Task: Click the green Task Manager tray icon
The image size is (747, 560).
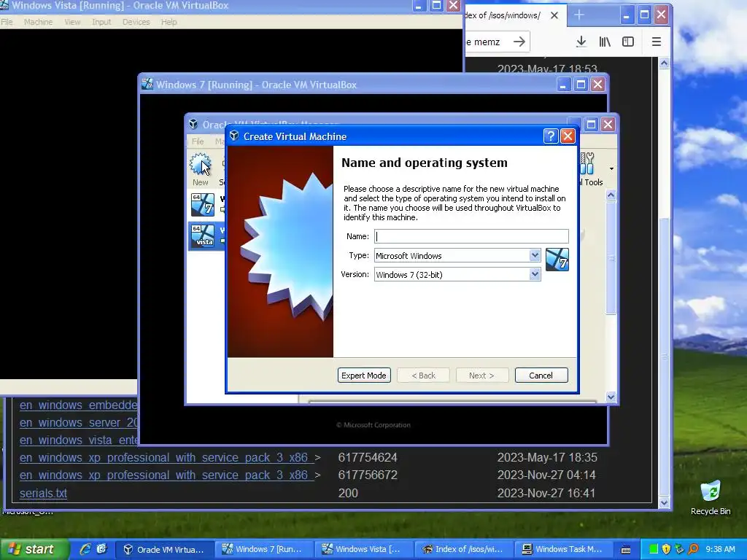Action: point(654,550)
